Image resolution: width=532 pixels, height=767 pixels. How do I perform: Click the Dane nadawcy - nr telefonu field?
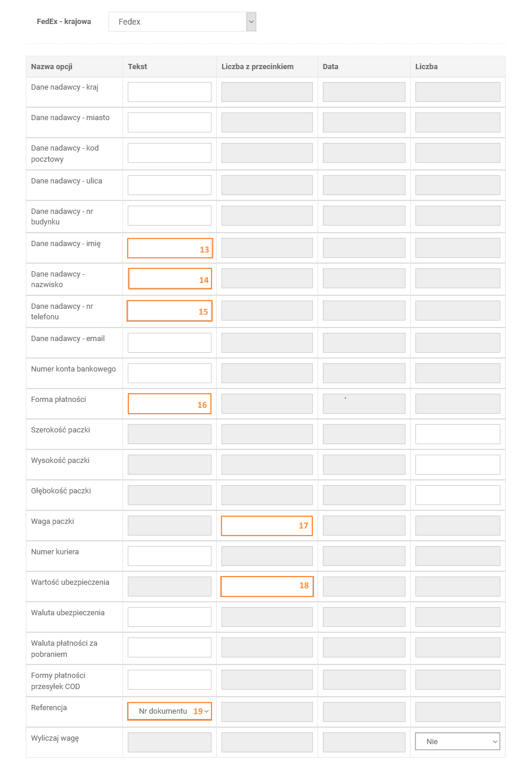pyautogui.click(x=169, y=311)
